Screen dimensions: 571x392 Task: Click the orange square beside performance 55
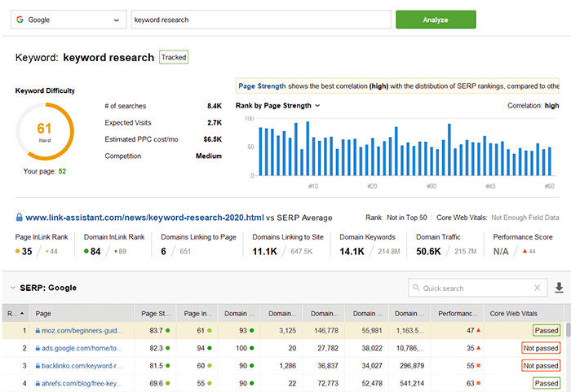[x=479, y=365]
